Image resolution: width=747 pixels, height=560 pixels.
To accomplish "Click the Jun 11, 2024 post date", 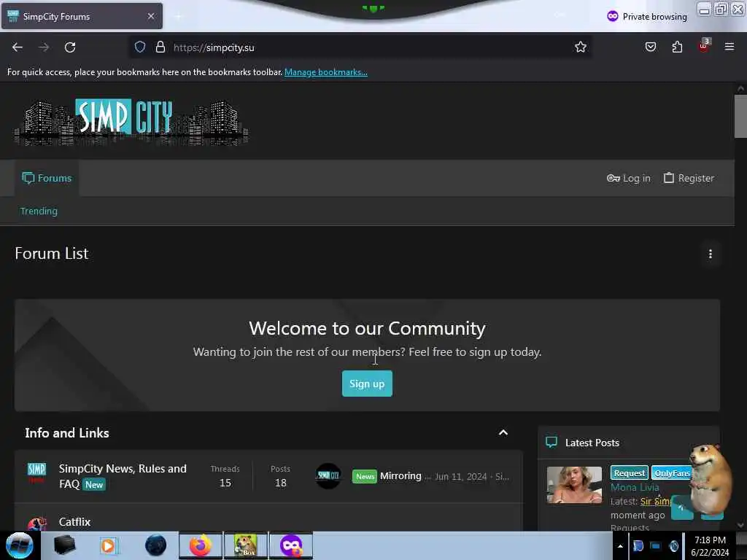I will (x=461, y=477).
